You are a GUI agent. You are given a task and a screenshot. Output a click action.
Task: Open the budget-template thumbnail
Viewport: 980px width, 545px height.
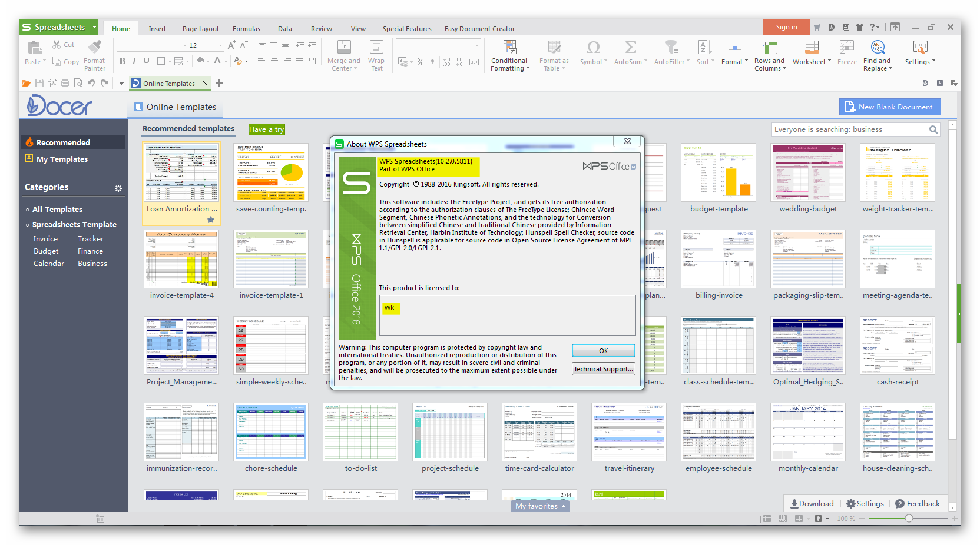pyautogui.click(x=719, y=172)
